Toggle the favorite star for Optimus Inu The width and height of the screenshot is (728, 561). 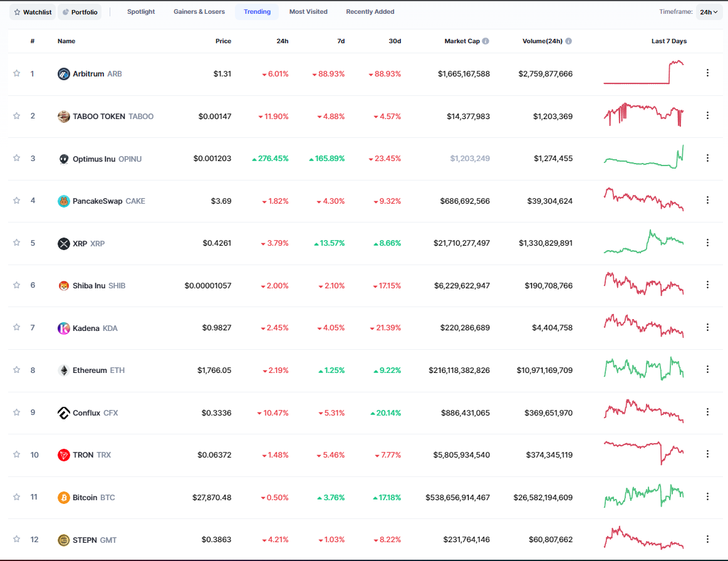tap(17, 158)
